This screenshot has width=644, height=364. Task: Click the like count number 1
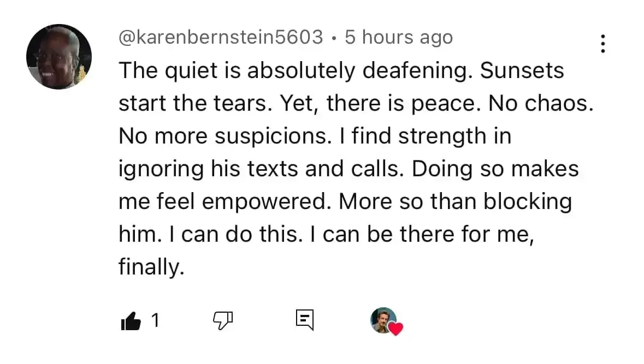pos(155,321)
